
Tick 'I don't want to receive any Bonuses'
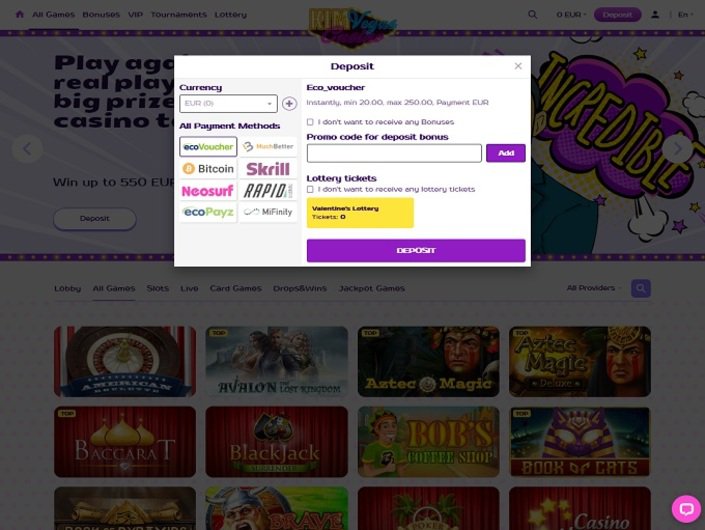310,122
